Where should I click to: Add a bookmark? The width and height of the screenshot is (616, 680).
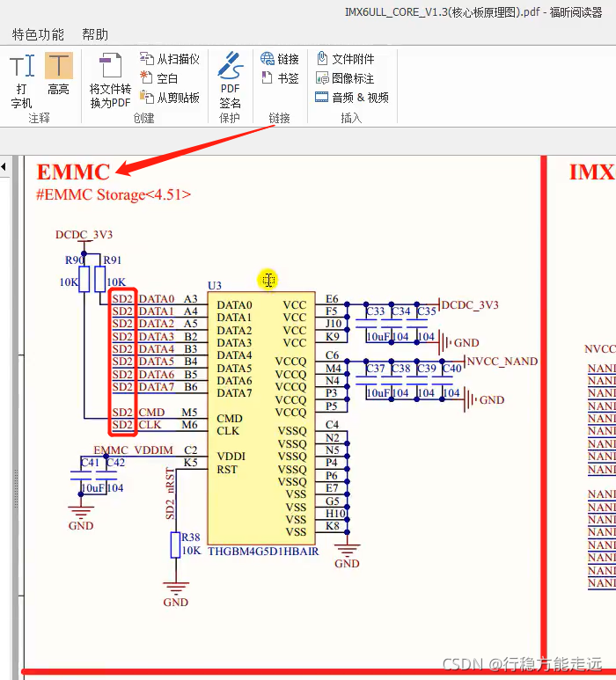280,78
